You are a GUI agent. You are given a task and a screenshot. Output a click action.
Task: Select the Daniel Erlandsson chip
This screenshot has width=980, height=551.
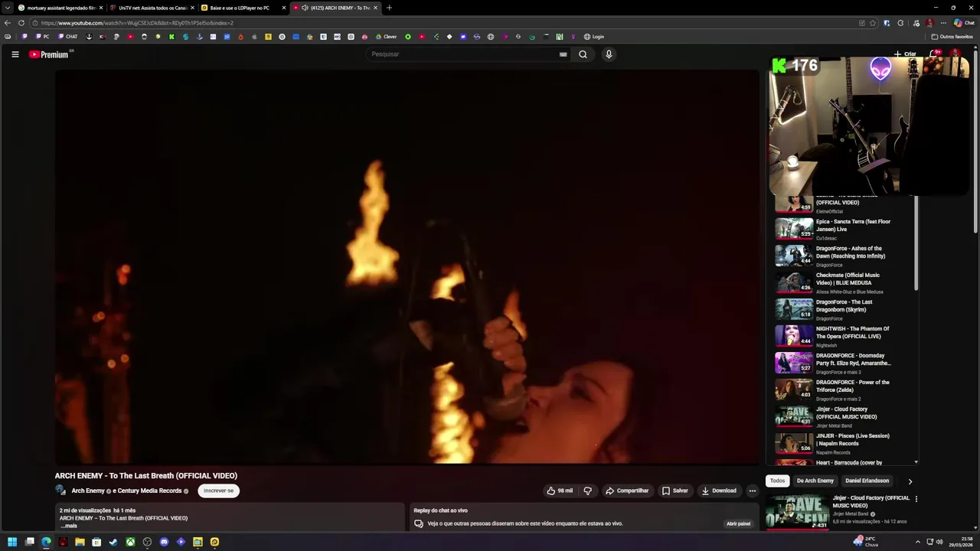[x=867, y=481]
